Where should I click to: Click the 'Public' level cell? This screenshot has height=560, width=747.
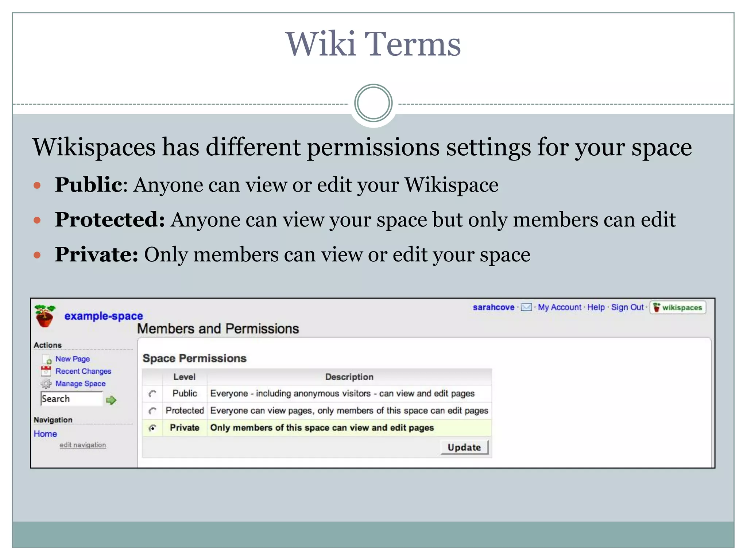point(185,393)
